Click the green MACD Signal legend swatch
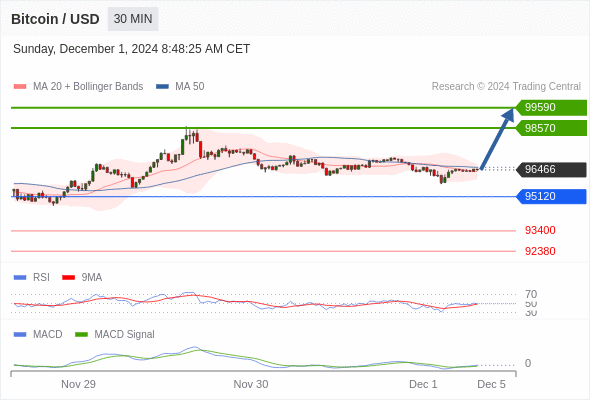 (81, 334)
